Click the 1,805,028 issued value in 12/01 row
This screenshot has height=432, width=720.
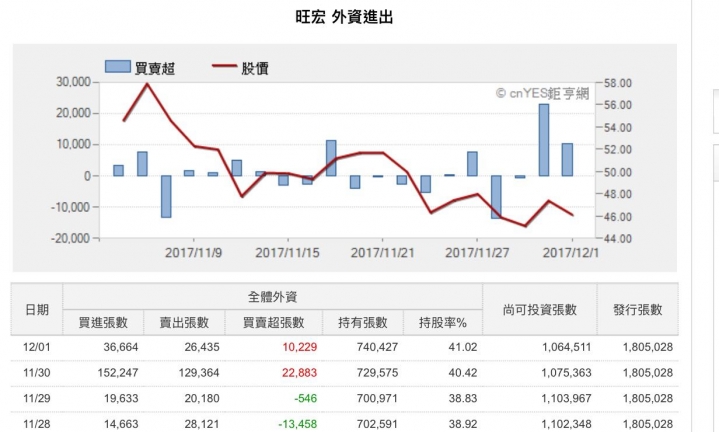click(648, 347)
